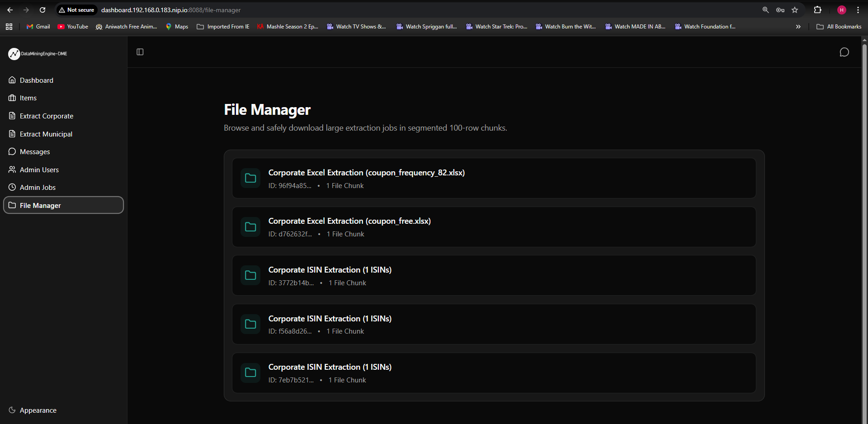Open Watch Foundation bookmark
The image size is (868, 424).
click(705, 27)
